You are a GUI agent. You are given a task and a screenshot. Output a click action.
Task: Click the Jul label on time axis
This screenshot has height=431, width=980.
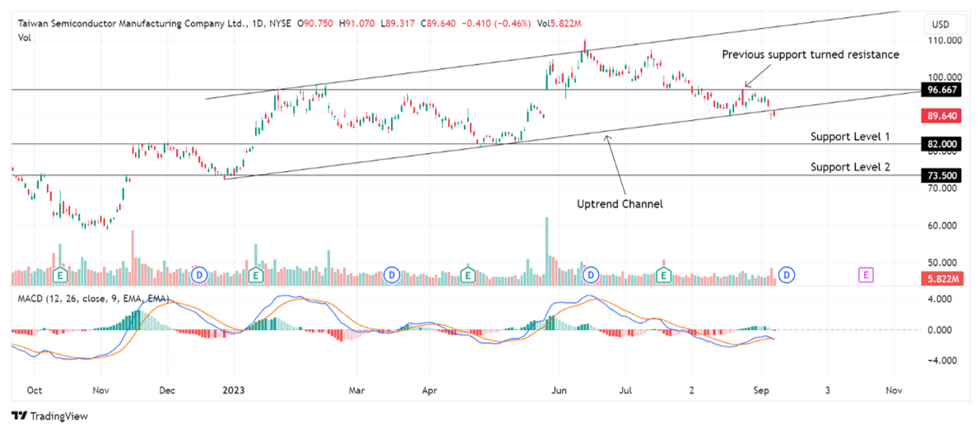625,390
